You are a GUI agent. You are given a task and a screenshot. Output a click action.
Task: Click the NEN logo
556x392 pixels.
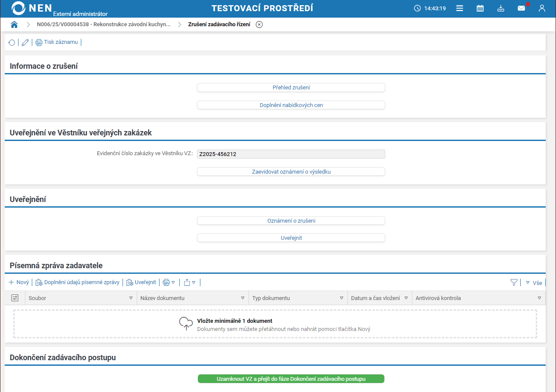click(x=32, y=8)
